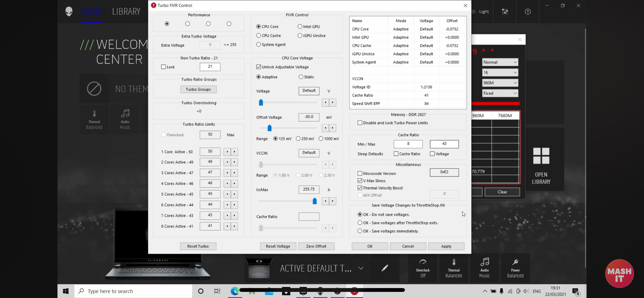Click the edit pencil icon beside active theme
Viewport: 644px width, 298px height.
tap(385, 268)
